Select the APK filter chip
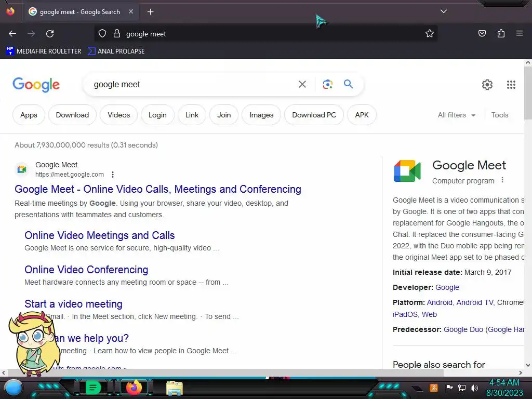The width and height of the screenshot is (532, 399). click(362, 115)
